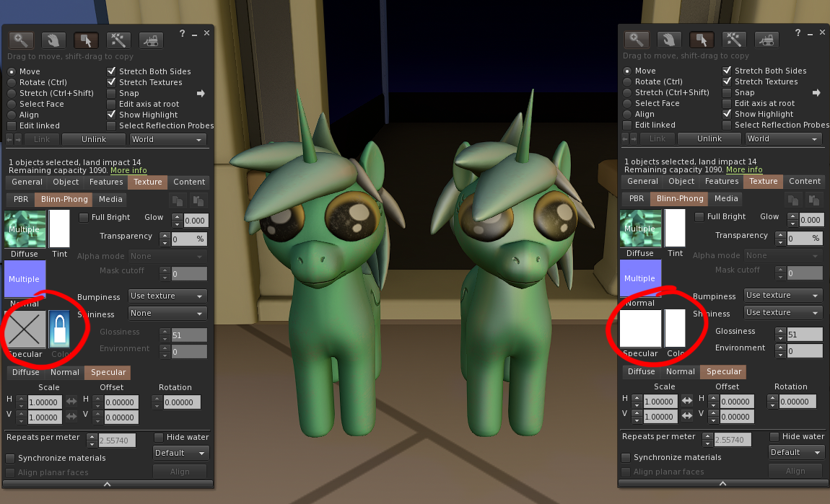This screenshot has width=830, height=504.
Task: Open Tint color swatch in left panel
Action: click(x=59, y=229)
